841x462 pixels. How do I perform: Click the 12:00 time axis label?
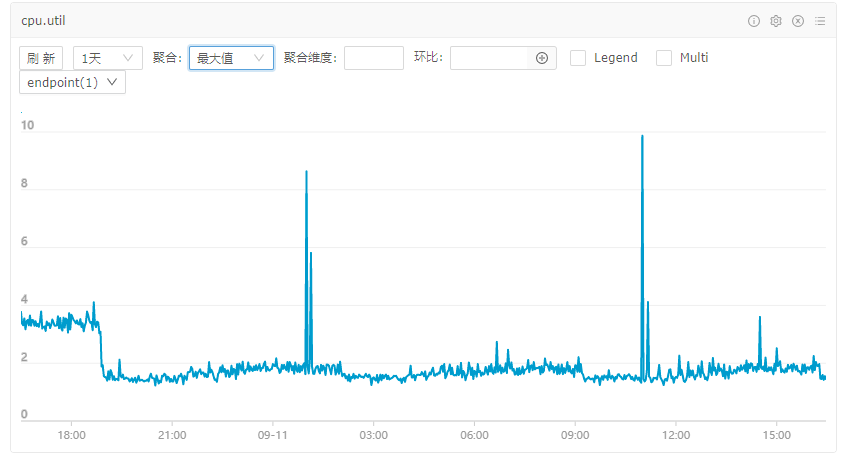point(676,435)
